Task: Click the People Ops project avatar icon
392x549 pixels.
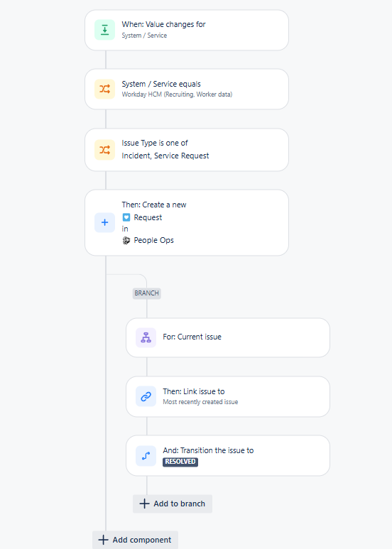Action: 126,240
